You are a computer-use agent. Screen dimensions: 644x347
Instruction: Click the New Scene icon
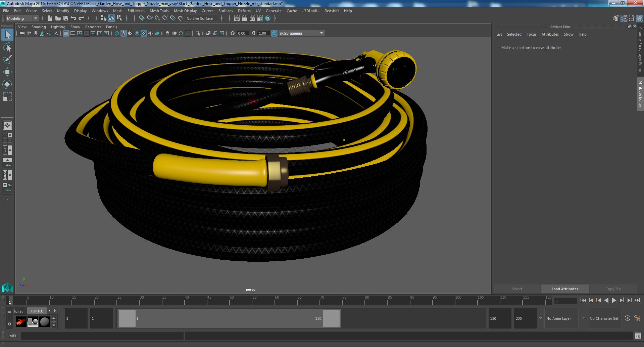click(x=50, y=18)
